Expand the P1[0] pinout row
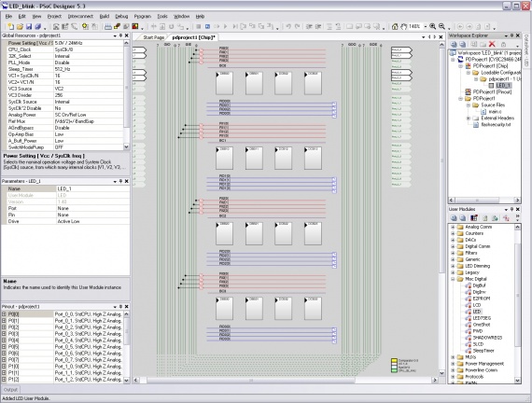This screenshot has height=403, width=532. 4,367
